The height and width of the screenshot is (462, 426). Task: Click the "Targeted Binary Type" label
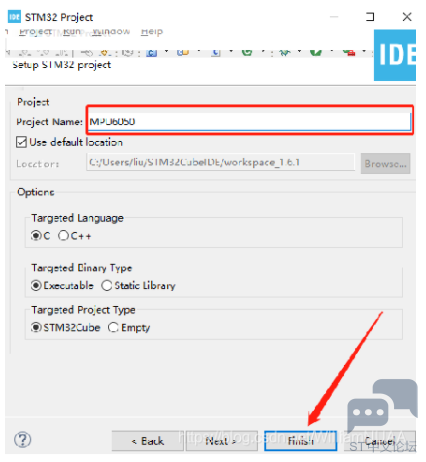pos(82,268)
